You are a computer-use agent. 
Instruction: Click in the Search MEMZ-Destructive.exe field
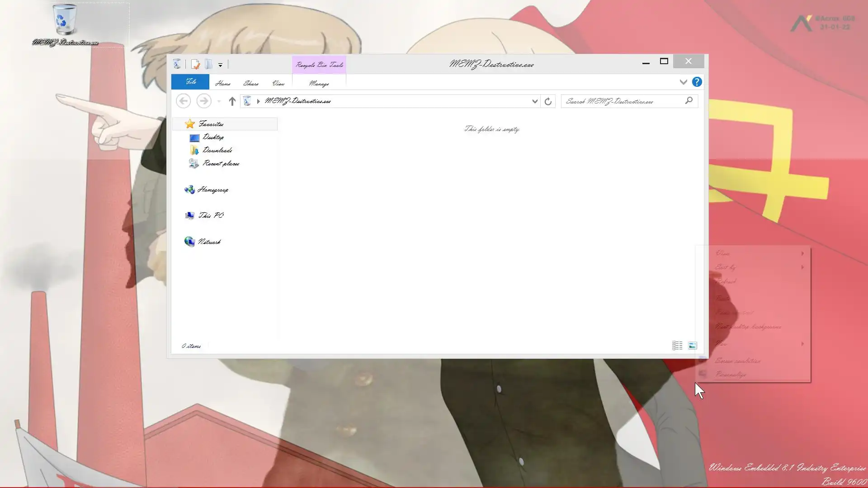click(x=622, y=101)
